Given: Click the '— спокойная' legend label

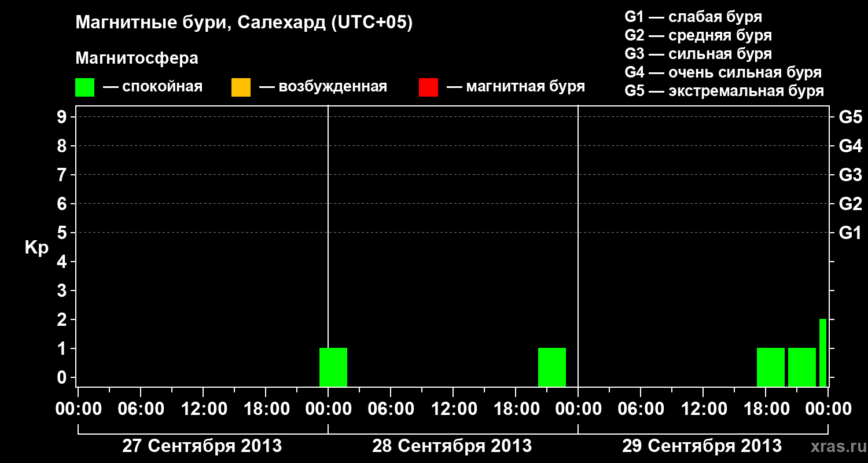Looking at the screenshot, I should (x=153, y=87).
